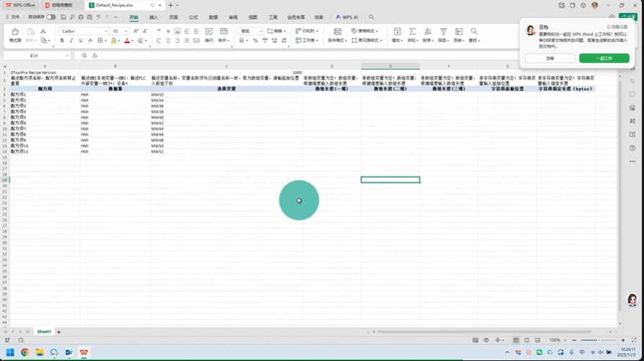Click the Sum (求和) sigma icon
The height and width of the screenshot is (361, 644).
(x=413, y=33)
